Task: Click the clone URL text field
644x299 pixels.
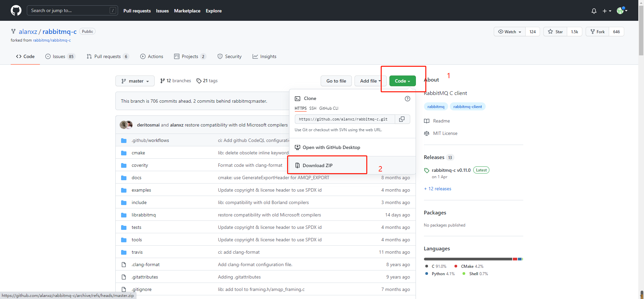Action: 345,119
